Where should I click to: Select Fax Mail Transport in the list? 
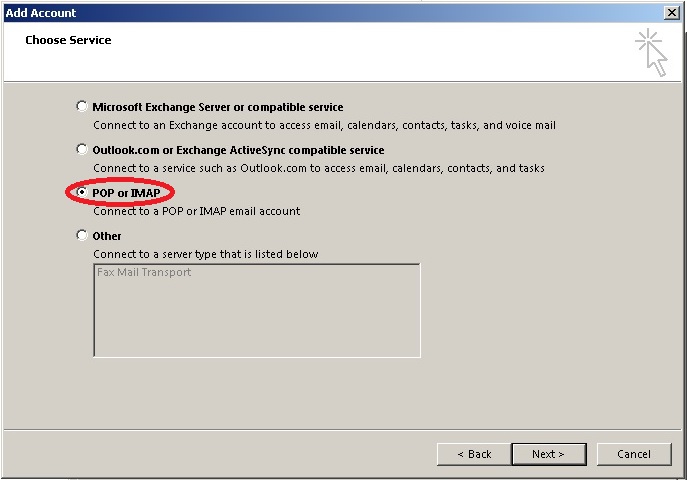(144, 272)
